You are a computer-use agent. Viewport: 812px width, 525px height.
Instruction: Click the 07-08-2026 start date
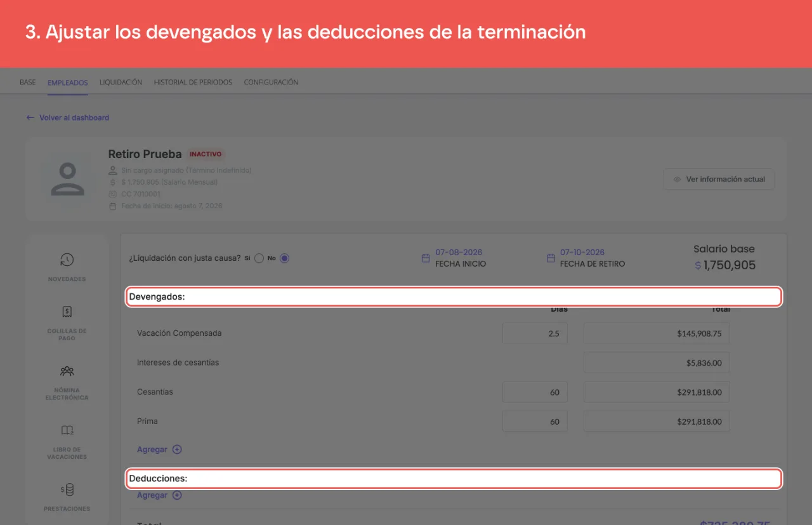(459, 253)
